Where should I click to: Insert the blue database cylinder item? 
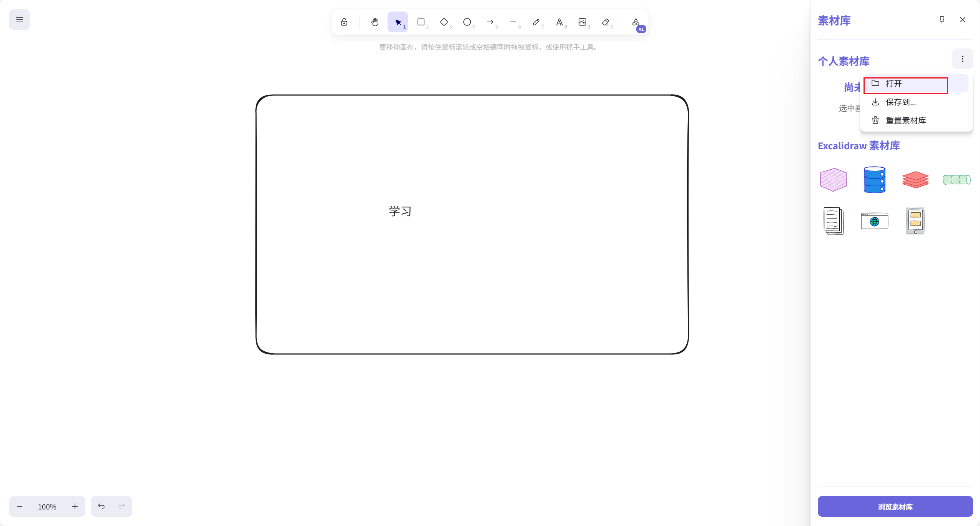(x=875, y=180)
